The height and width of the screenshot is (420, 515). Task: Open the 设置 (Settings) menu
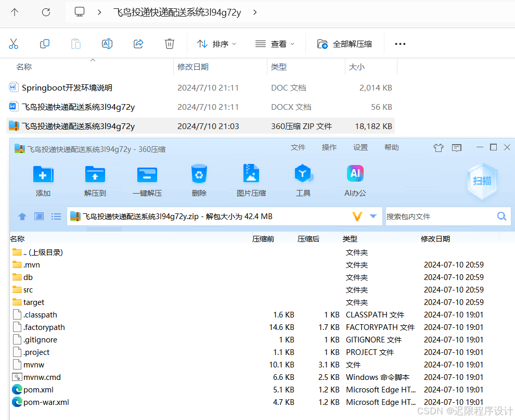click(360, 147)
